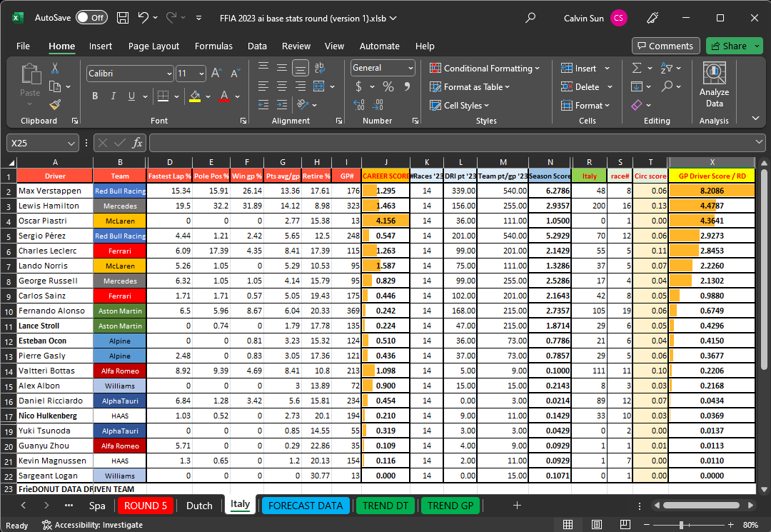Switch to Insert ribbon tab

(101, 46)
